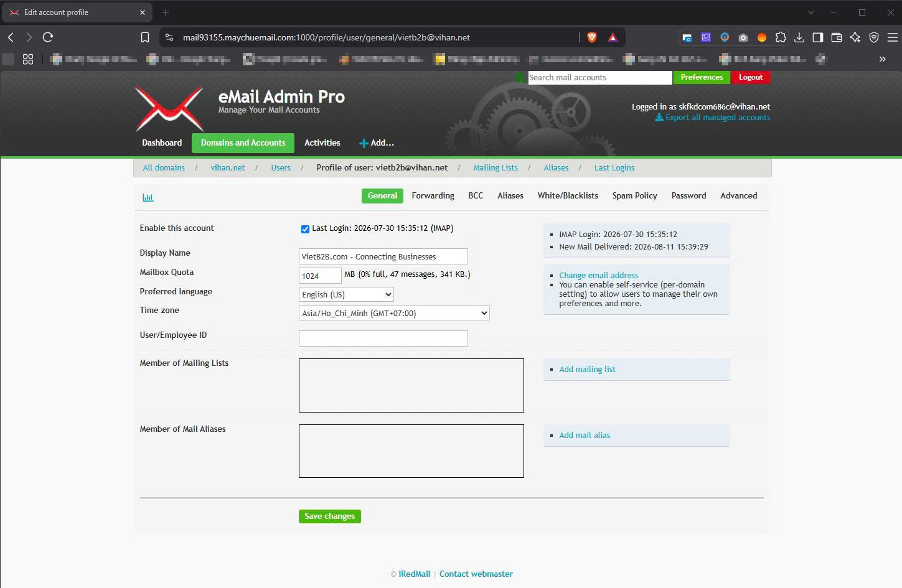Open the Preferred language dropdown
Image resolution: width=902 pixels, height=588 pixels.
pyautogui.click(x=347, y=294)
